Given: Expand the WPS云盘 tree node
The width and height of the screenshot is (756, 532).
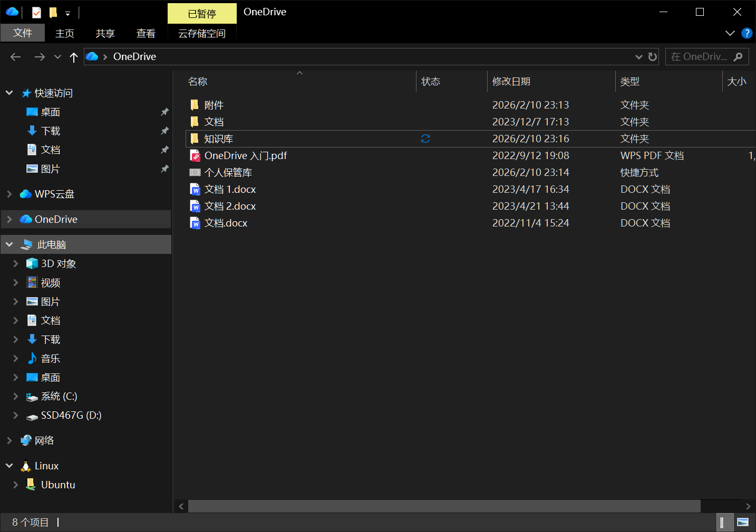Looking at the screenshot, I should pyautogui.click(x=9, y=194).
